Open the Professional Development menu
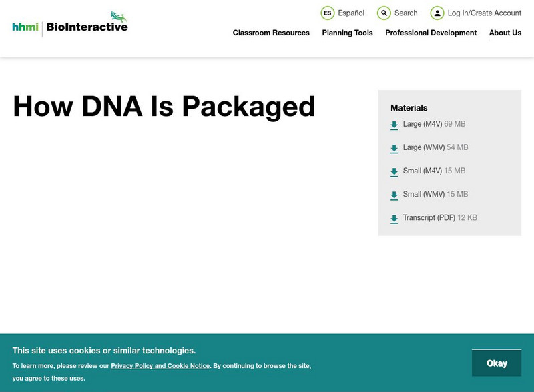This screenshot has height=392, width=534. [x=431, y=33]
